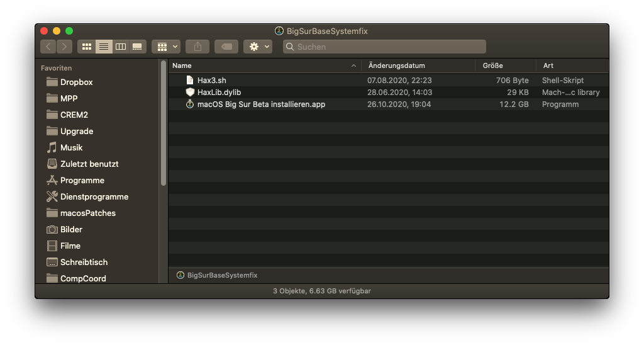
Task: Click the Edit Tags toolbar button
Action: point(226,47)
